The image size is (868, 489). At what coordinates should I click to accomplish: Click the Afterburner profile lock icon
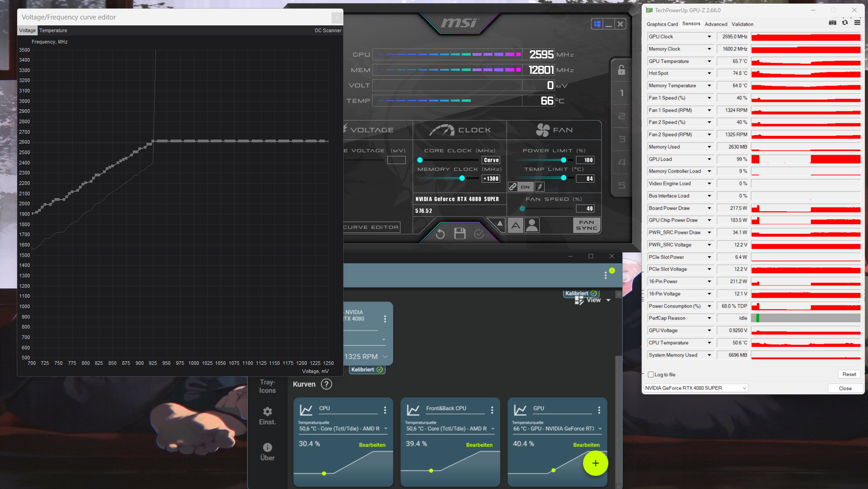[621, 70]
